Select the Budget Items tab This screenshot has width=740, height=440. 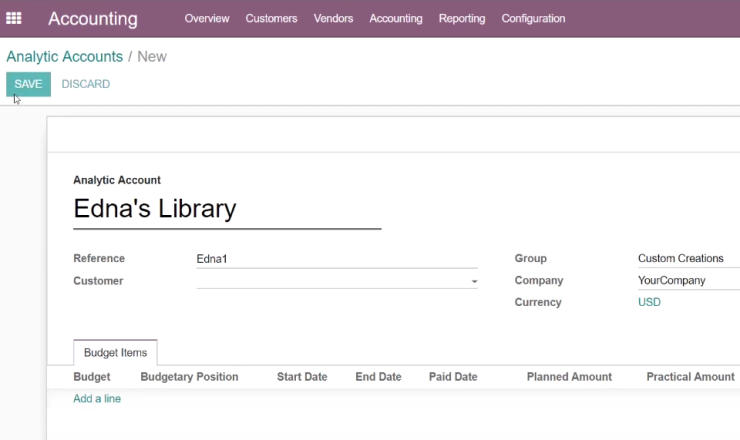pyautogui.click(x=115, y=353)
